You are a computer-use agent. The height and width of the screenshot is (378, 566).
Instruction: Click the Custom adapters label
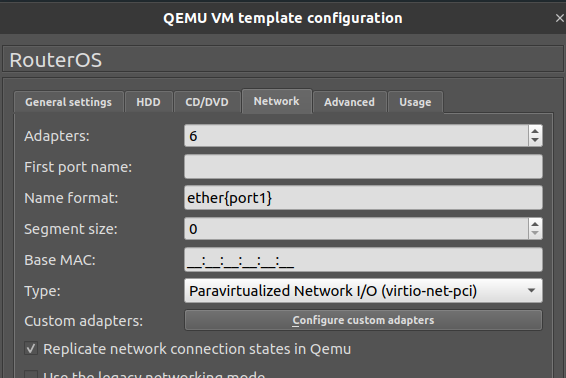coord(83,321)
